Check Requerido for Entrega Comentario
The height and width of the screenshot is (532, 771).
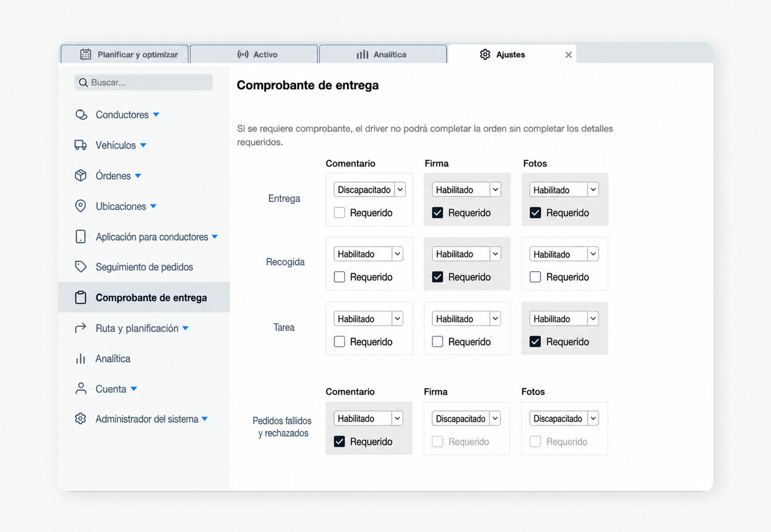[339, 213]
